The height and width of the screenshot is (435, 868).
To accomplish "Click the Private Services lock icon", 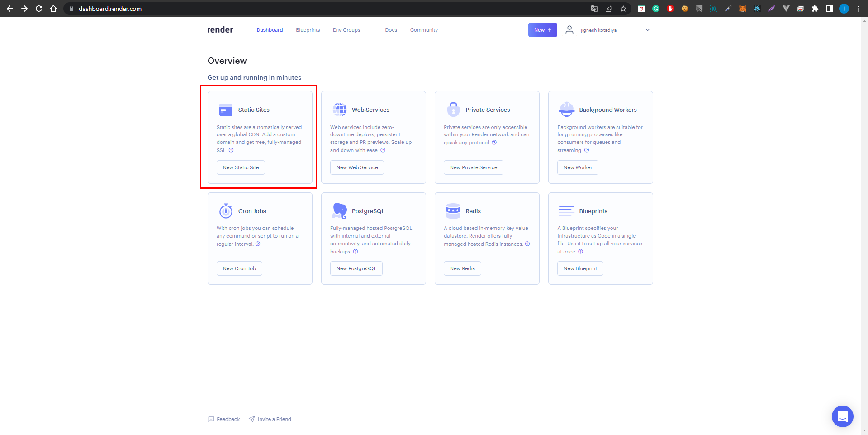I will click(453, 109).
